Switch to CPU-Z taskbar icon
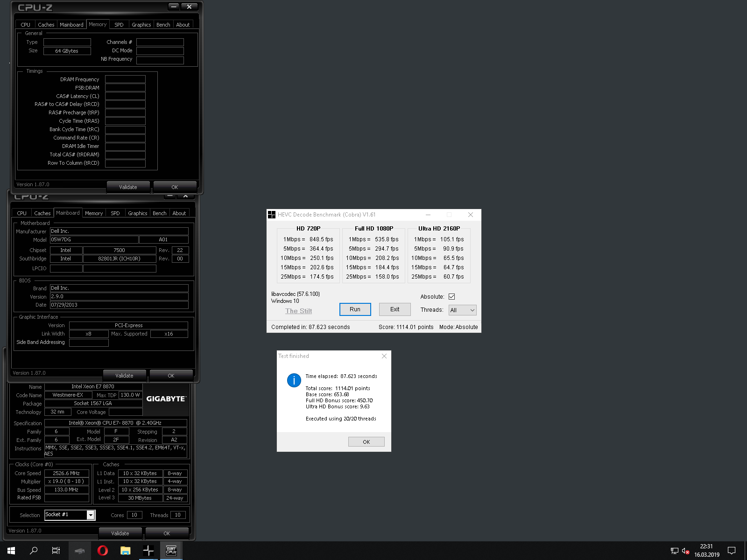 click(x=171, y=551)
